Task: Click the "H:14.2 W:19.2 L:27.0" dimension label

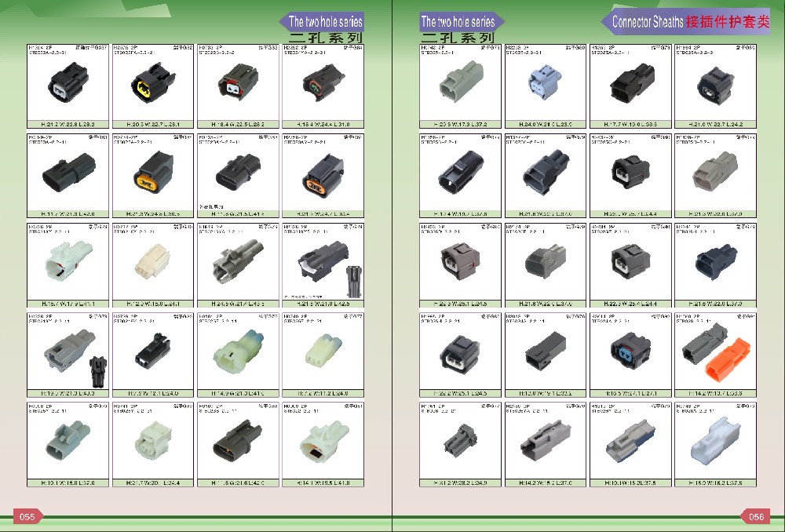Action: pos(546,483)
